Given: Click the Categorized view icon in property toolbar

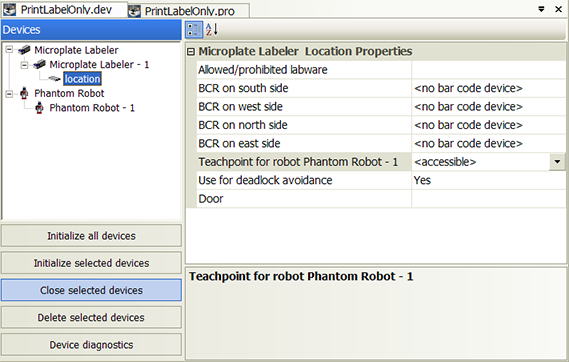Looking at the screenshot, I should [x=194, y=29].
